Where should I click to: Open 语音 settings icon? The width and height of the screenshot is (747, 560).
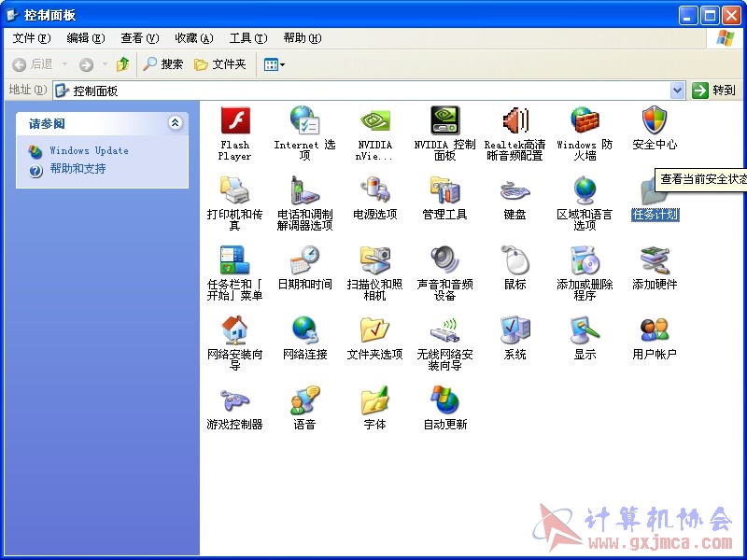(x=305, y=400)
